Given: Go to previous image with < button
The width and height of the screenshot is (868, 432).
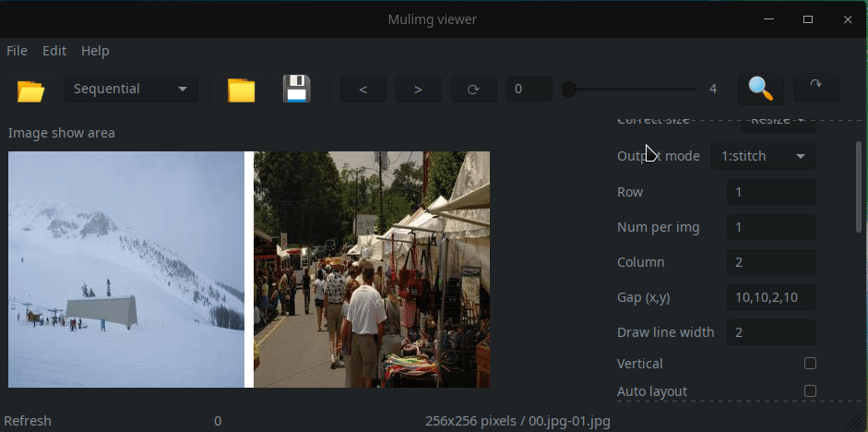Looking at the screenshot, I should (363, 90).
